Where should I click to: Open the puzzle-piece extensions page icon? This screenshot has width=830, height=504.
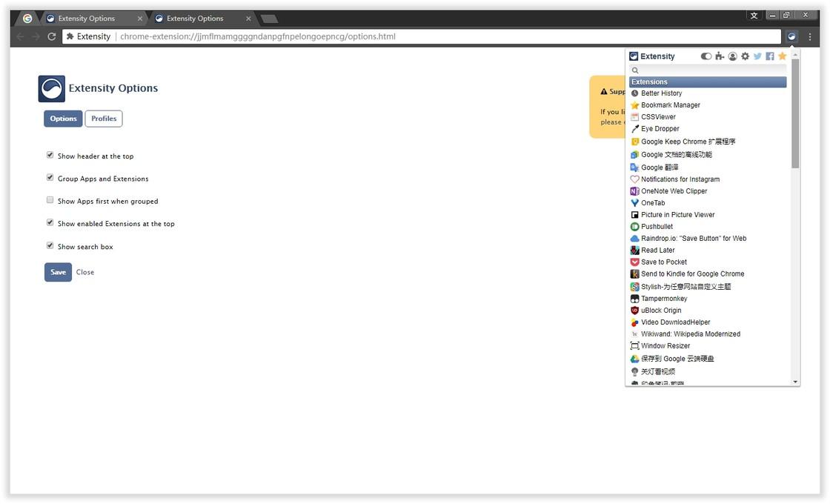tap(720, 56)
